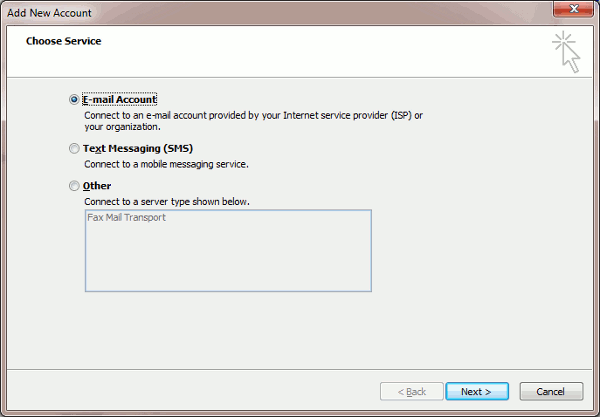600x417 pixels.
Task: Click the Internet service provider description text
Action: point(253,115)
